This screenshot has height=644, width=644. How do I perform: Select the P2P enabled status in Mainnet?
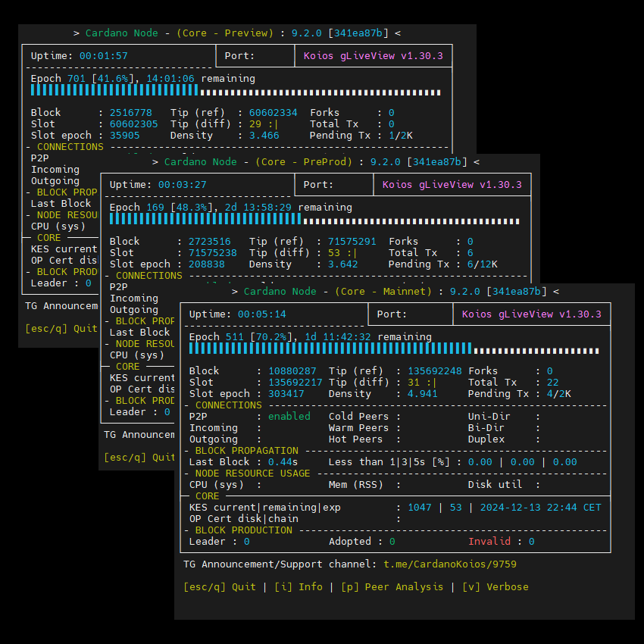[289, 417]
